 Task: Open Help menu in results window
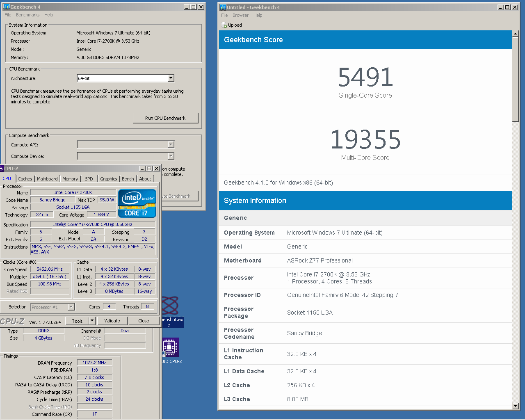tap(258, 15)
